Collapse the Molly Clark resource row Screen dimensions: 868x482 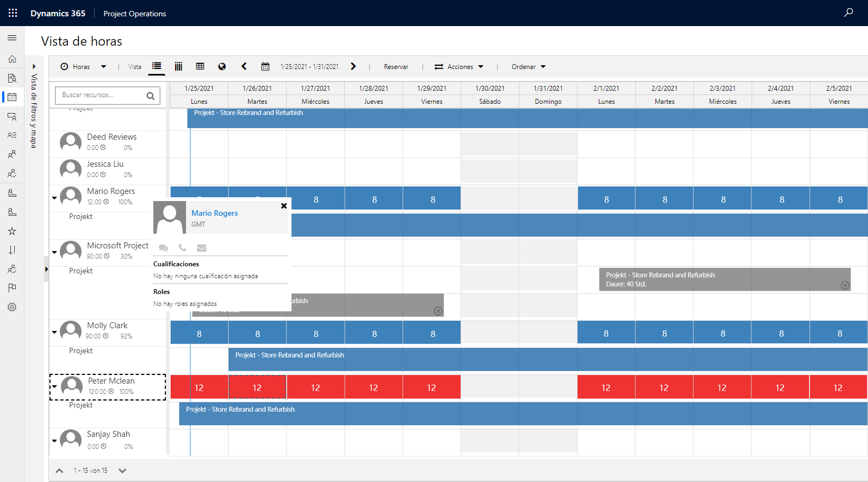point(54,332)
